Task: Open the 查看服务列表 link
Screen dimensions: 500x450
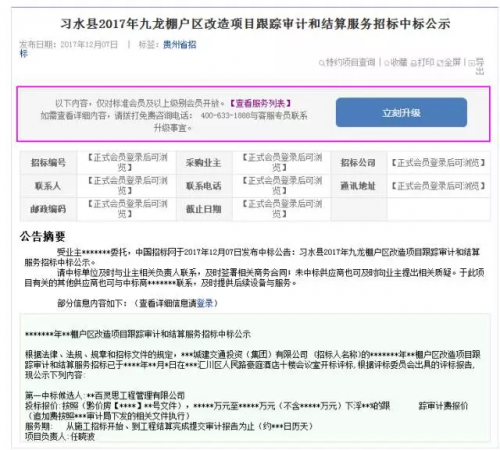Action: (x=260, y=103)
